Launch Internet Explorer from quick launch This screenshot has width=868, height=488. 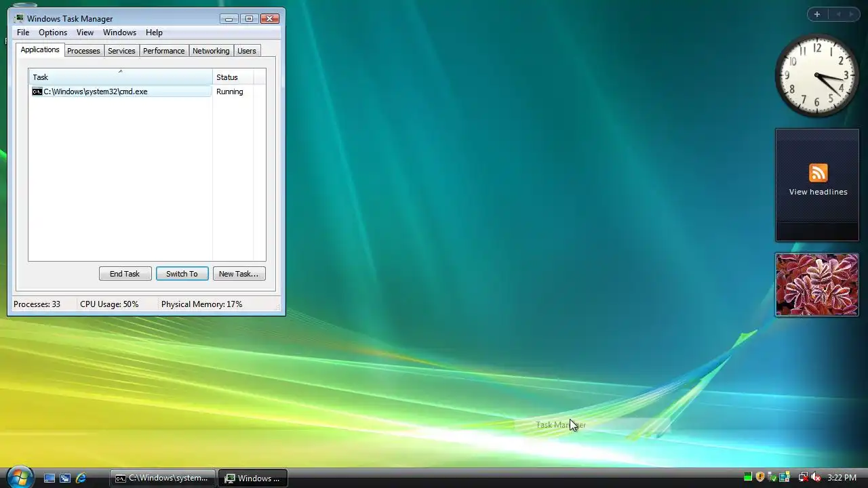tap(81, 478)
